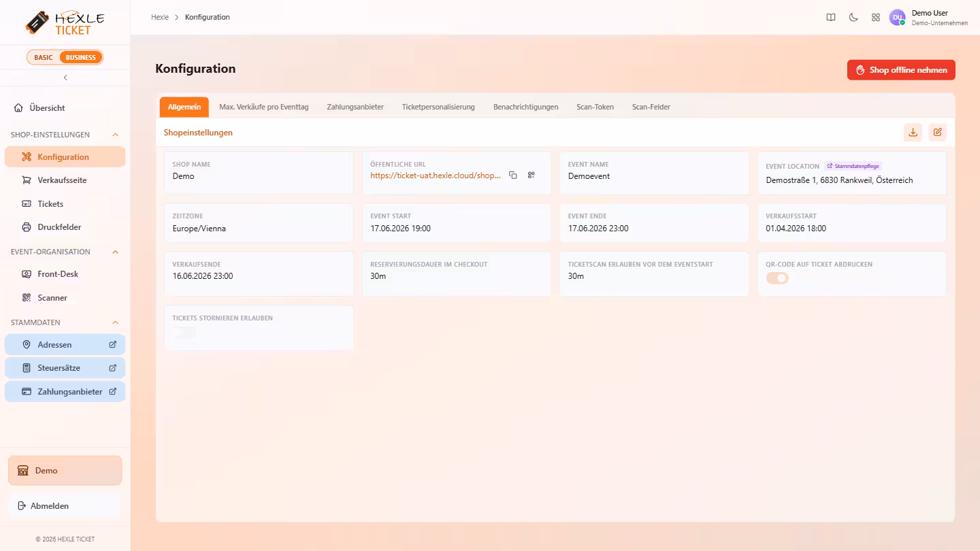Open Scanner in the sidebar
The image size is (980, 551).
coord(65,298)
